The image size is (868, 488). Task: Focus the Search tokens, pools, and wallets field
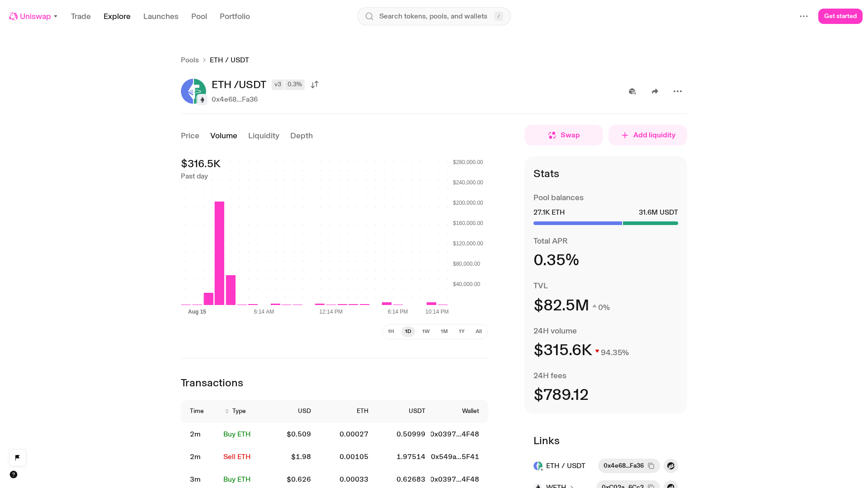(x=434, y=16)
